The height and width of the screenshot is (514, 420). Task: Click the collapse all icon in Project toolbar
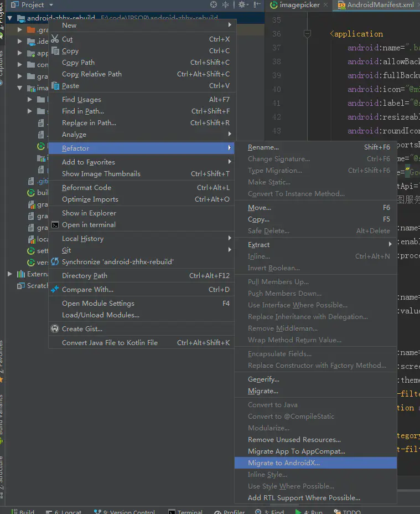click(225, 4)
